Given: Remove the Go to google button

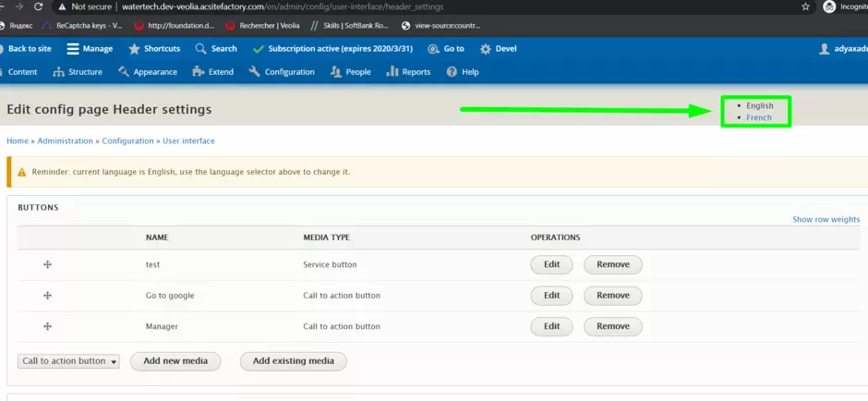Looking at the screenshot, I should point(612,296).
